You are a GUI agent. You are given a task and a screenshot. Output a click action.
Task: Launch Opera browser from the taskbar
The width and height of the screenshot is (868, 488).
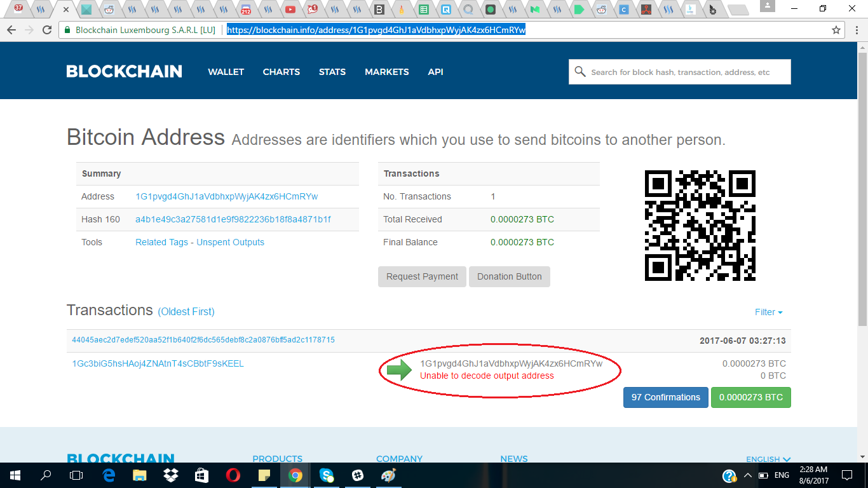point(233,475)
